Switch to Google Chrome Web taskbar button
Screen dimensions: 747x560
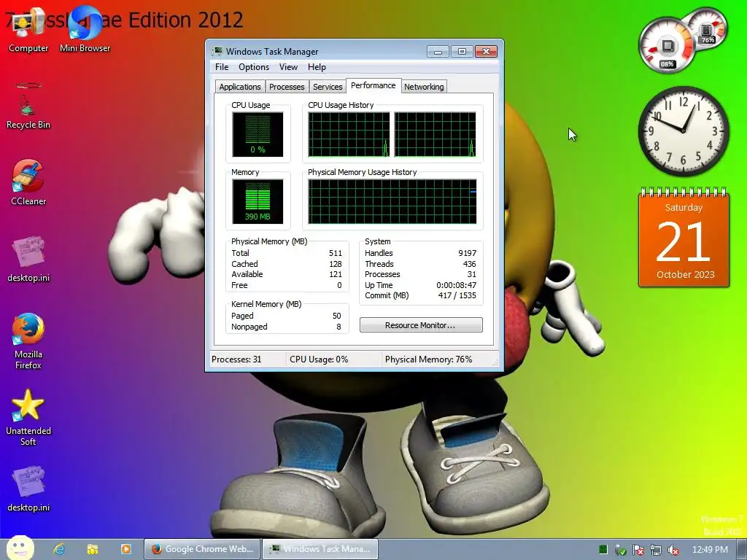pyautogui.click(x=202, y=549)
